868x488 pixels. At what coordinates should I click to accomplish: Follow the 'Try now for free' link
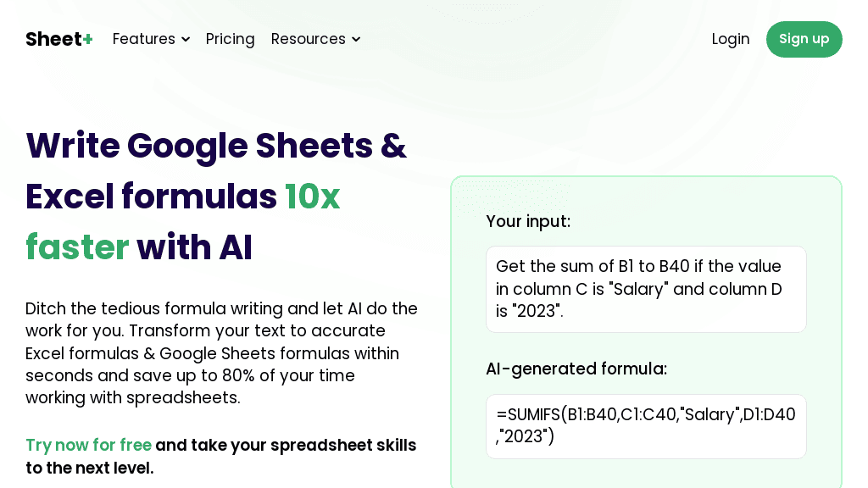(88, 445)
